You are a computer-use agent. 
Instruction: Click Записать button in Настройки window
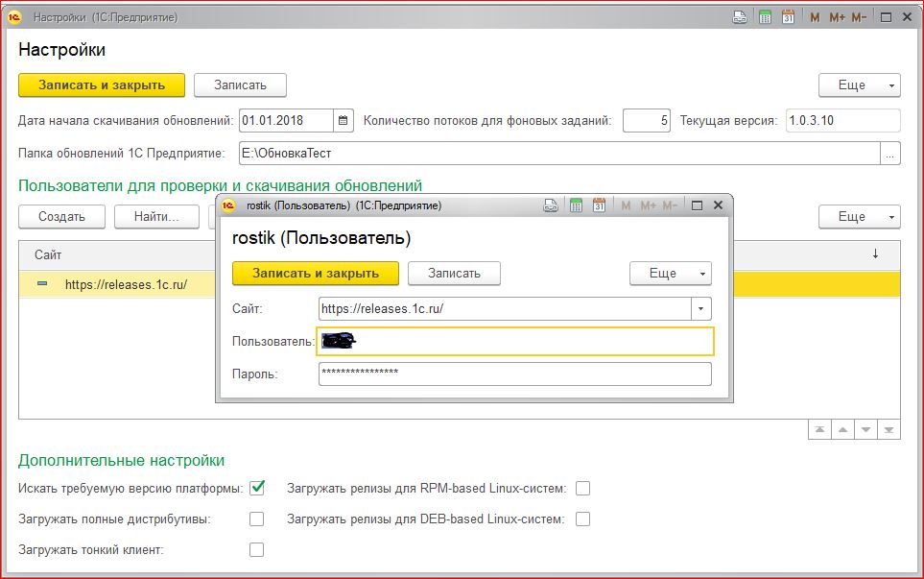pos(241,84)
